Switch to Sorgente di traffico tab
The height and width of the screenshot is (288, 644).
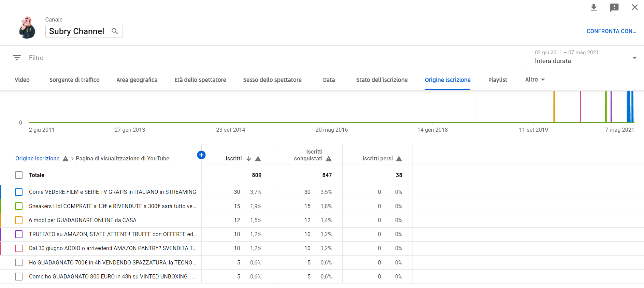[x=74, y=80]
